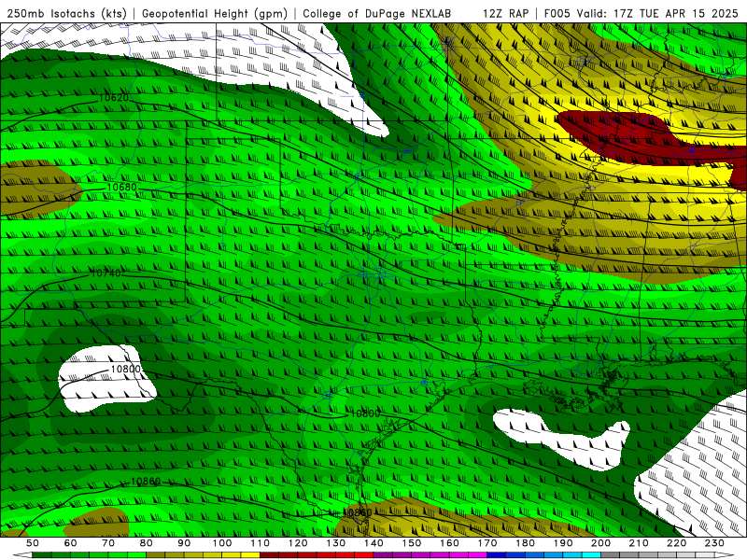Image resolution: width=747 pixels, height=560 pixels.
Task: Click the 100 value on the color scale
Action: 222,543
